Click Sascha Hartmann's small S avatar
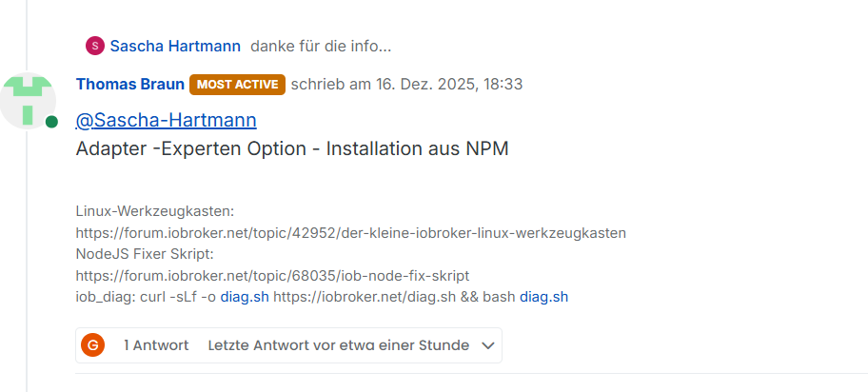868x392 pixels. [x=94, y=46]
